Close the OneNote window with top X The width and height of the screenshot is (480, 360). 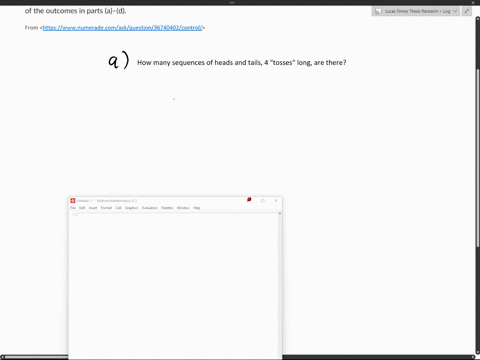click(472, 2)
